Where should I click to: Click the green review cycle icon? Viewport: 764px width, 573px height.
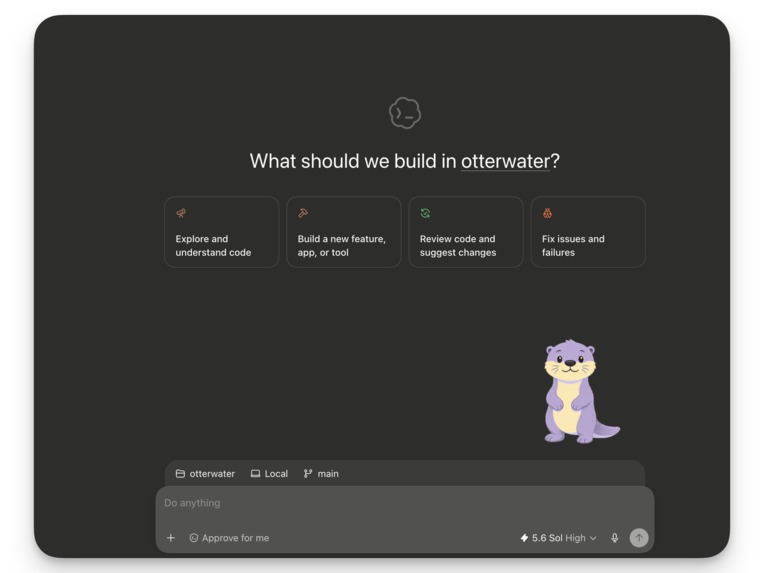click(425, 213)
